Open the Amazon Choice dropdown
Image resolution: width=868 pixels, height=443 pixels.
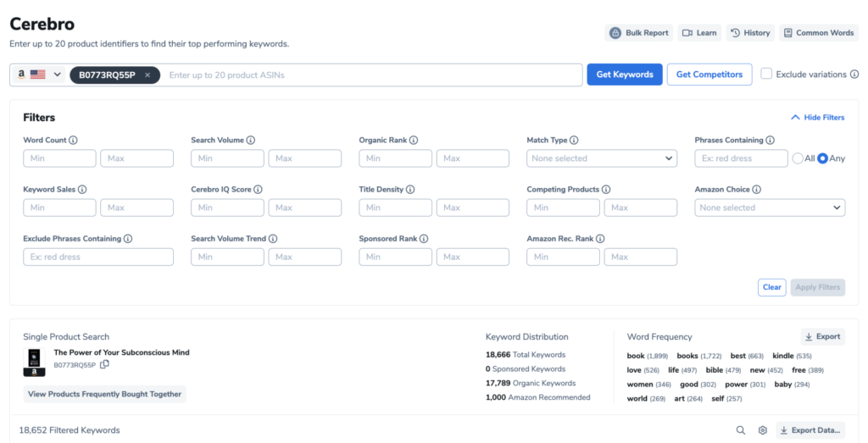tap(770, 208)
